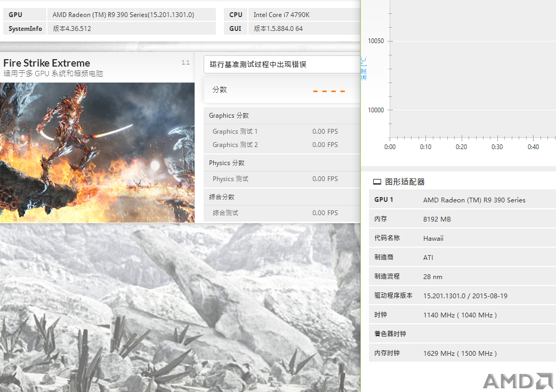Screen dimensions: 556x392
Task: Click the error message 运行基准测试过程中出现错误
Action: click(x=258, y=64)
